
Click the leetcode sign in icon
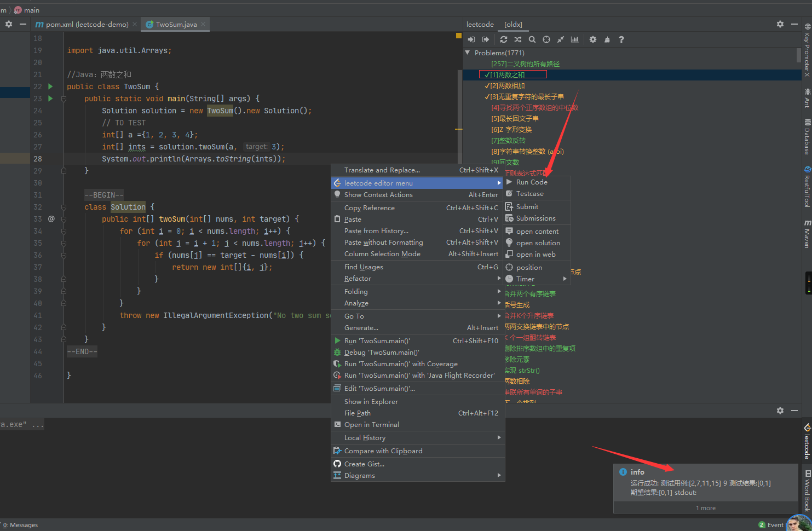pos(471,39)
